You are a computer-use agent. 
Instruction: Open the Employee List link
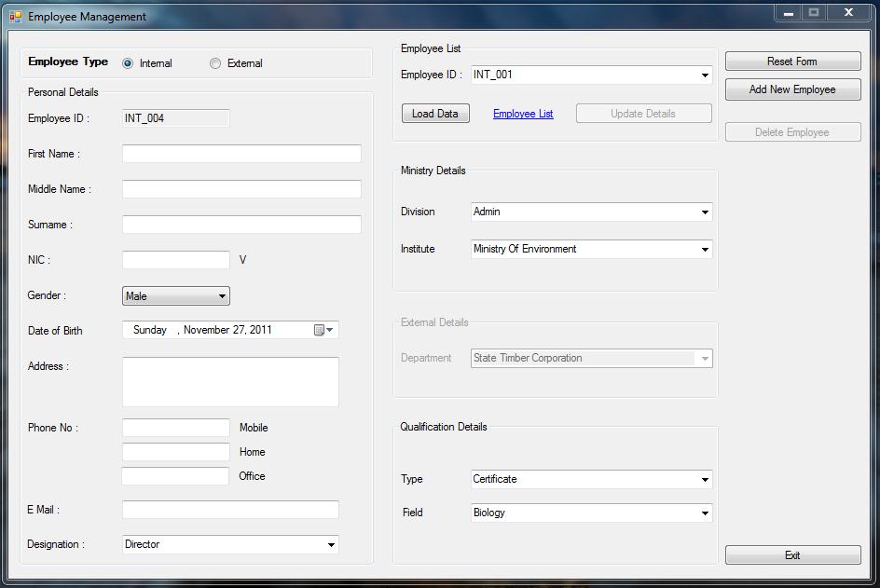tap(523, 114)
